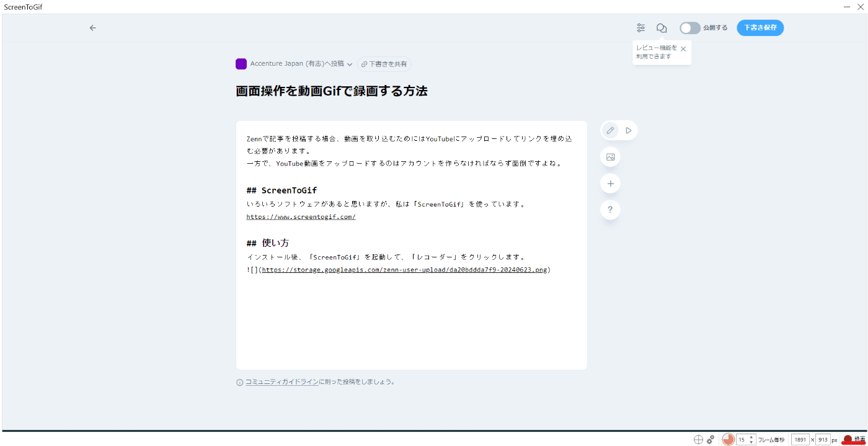Click line starting 'いろいろソフトウェアがある'
Image resolution: width=868 pixels, height=446 pixels.
coord(386,204)
